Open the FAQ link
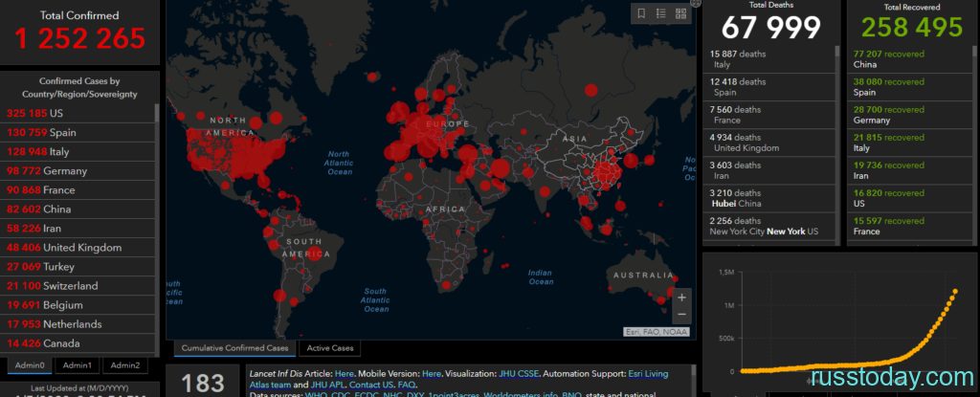Image resolution: width=980 pixels, height=397 pixels. (406, 385)
